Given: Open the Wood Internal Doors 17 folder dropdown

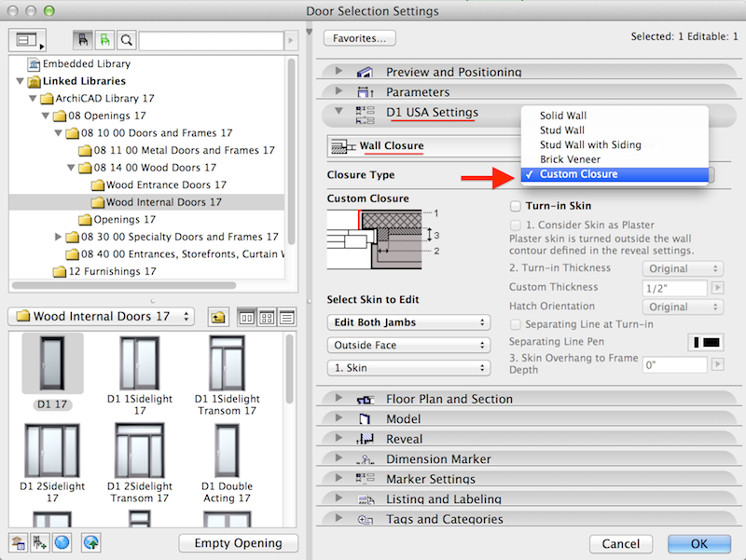Looking at the screenshot, I should pos(102,317).
